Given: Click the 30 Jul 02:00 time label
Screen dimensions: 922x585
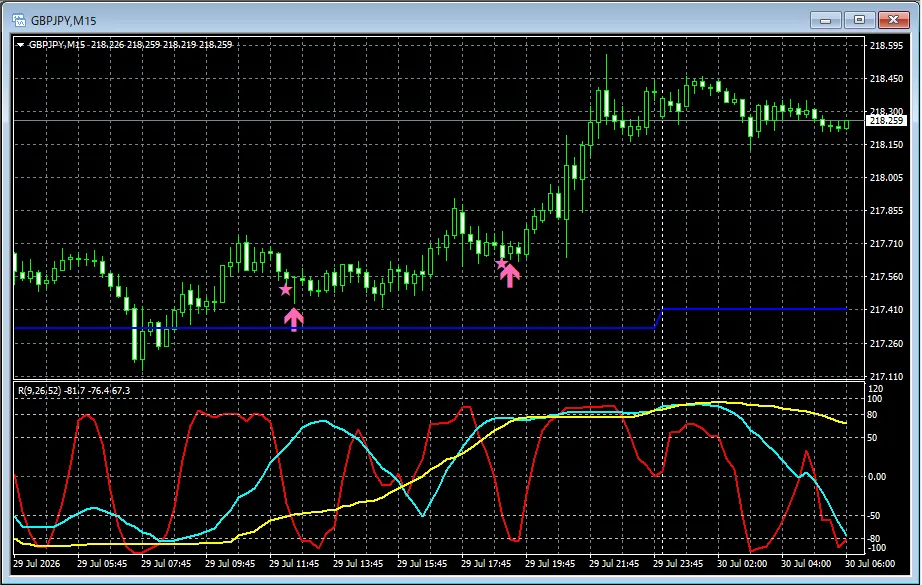Looking at the screenshot, I should (742, 563).
